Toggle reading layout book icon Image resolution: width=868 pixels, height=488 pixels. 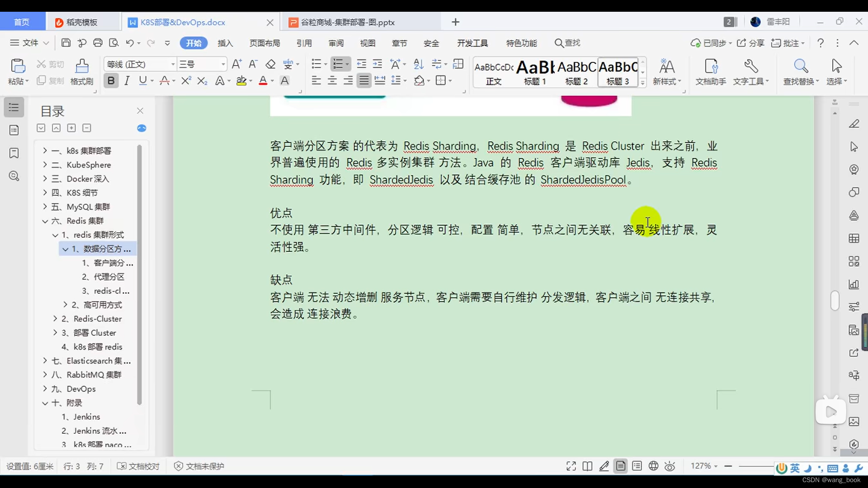pos(587,466)
